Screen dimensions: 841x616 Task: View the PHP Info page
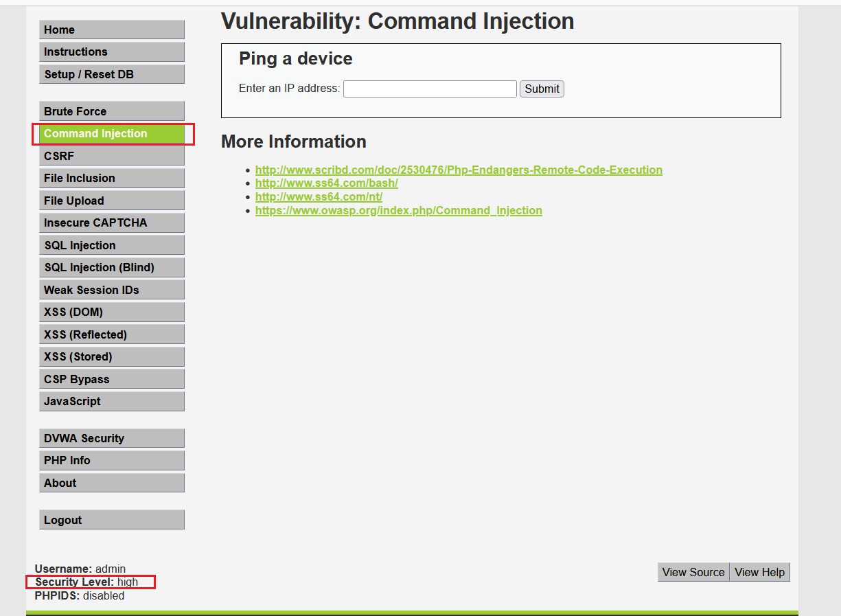111,460
